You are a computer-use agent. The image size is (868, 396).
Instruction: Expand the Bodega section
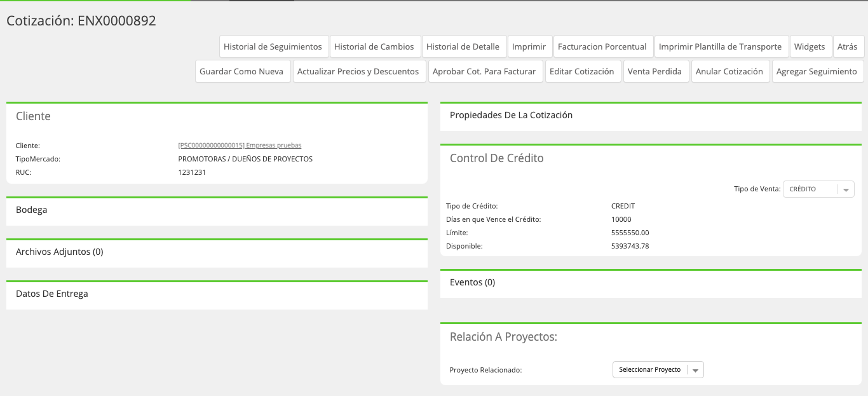(x=217, y=210)
